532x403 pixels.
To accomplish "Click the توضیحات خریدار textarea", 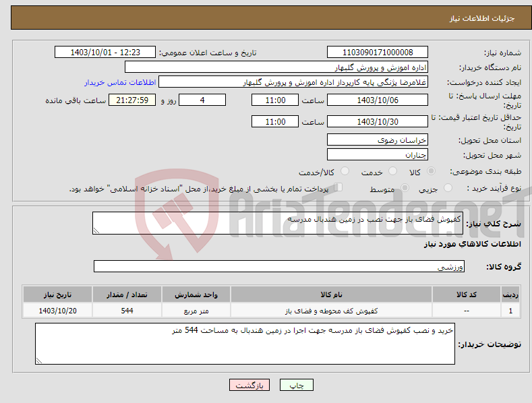I will click(245, 344).
